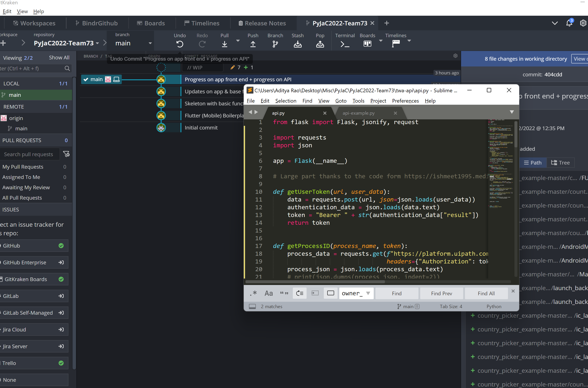The width and height of the screenshot is (588, 388).
Task: Click Show All in left panel
Action: [59, 58]
